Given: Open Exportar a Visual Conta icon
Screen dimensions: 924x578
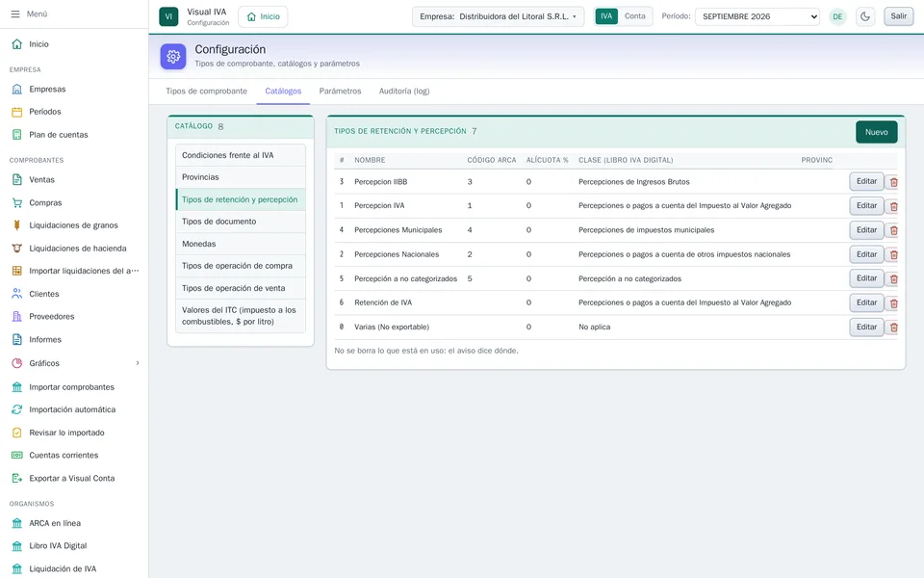Looking at the screenshot, I should point(17,479).
